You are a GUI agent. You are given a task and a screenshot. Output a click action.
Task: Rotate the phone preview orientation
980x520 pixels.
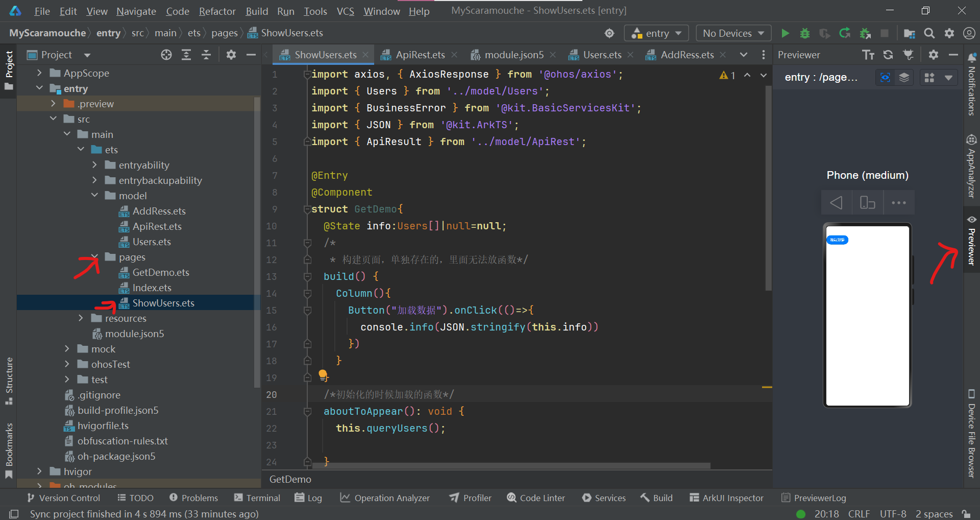click(868, 203)
